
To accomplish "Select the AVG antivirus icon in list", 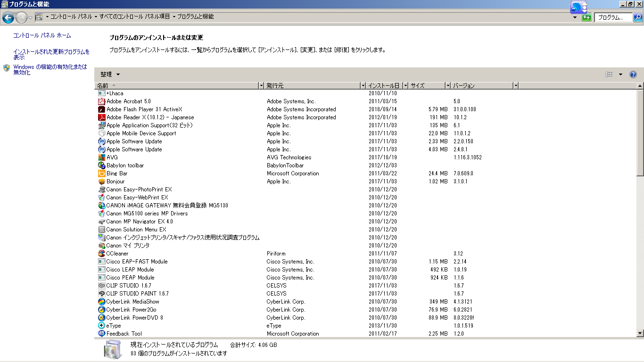I will 101,157.
